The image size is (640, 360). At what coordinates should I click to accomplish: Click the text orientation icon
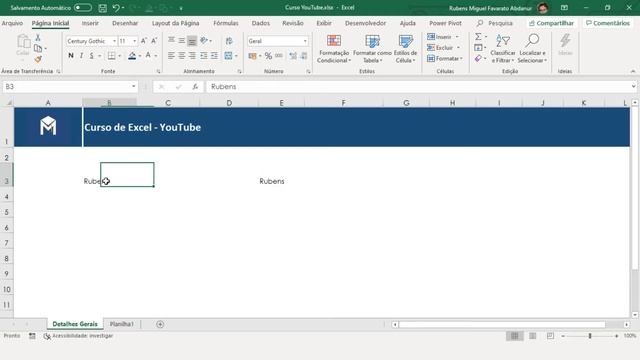[204, 40]
